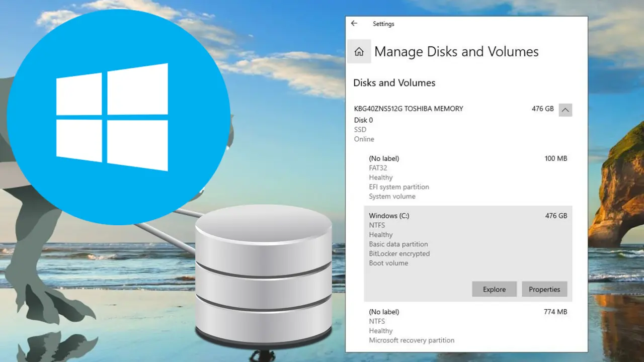This screenshot has width=644, height=362.
Task: Go to Settings home via house icon
Action: pos(359,51)
